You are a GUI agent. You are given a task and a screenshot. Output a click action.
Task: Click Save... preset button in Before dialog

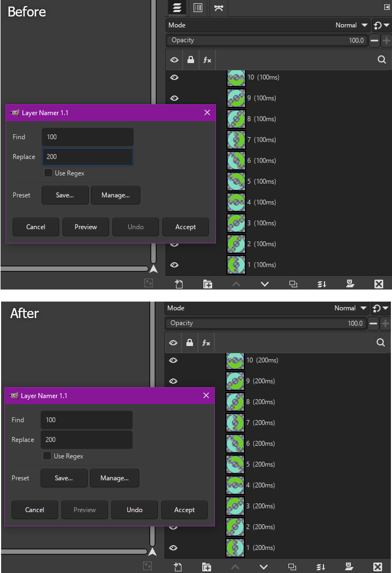pos(65,195)
